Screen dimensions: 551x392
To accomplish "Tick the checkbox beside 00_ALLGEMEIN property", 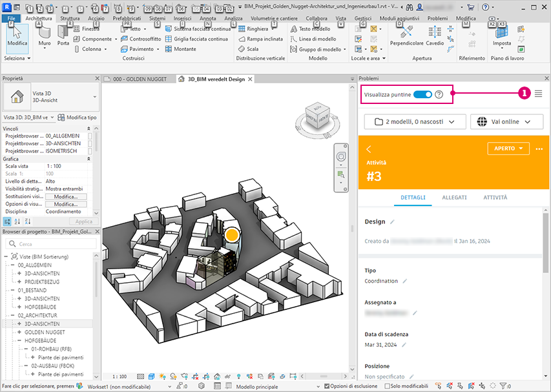I will point(90,136).
